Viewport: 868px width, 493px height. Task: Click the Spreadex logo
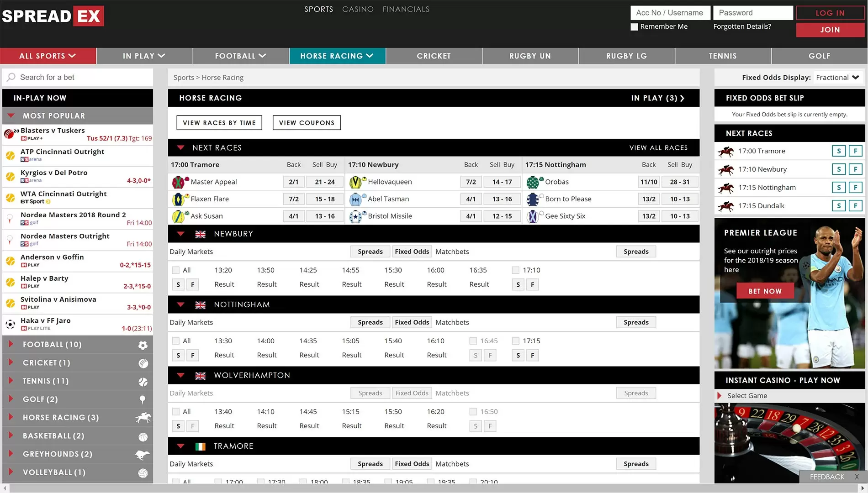pos(53,16)
